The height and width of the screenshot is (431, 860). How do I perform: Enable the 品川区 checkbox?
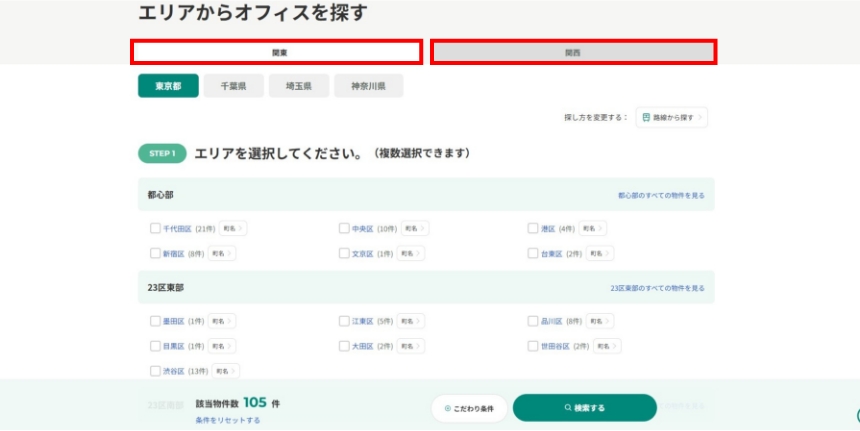click(533, 321)
